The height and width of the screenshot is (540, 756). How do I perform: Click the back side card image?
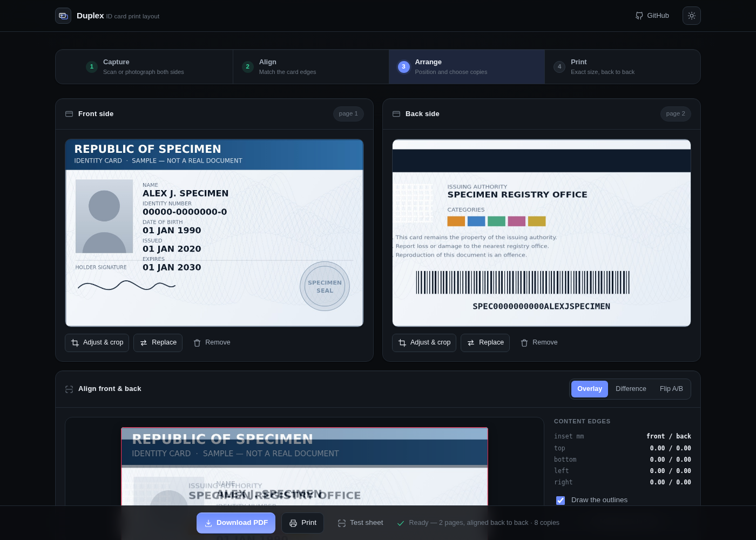542,233
